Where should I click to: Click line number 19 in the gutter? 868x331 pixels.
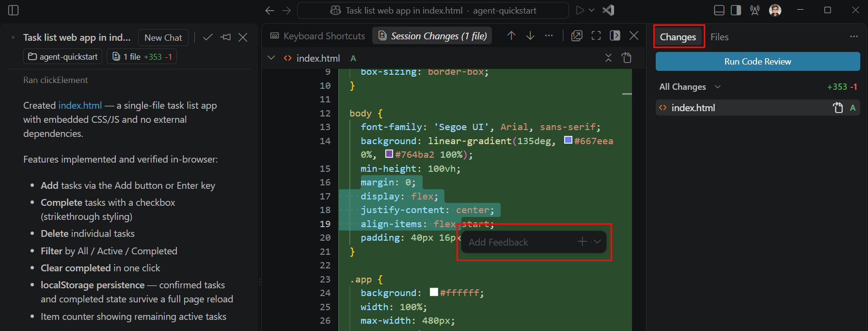pos(325,224)
